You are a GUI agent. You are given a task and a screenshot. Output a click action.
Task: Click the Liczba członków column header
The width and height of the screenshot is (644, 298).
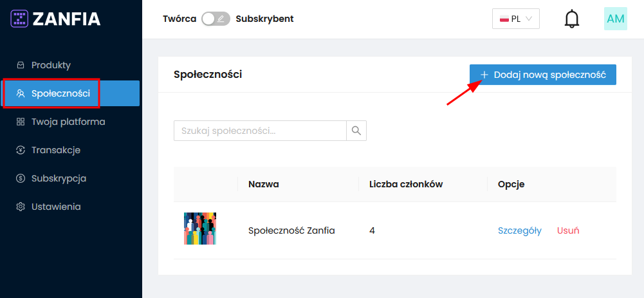[405, 184]
